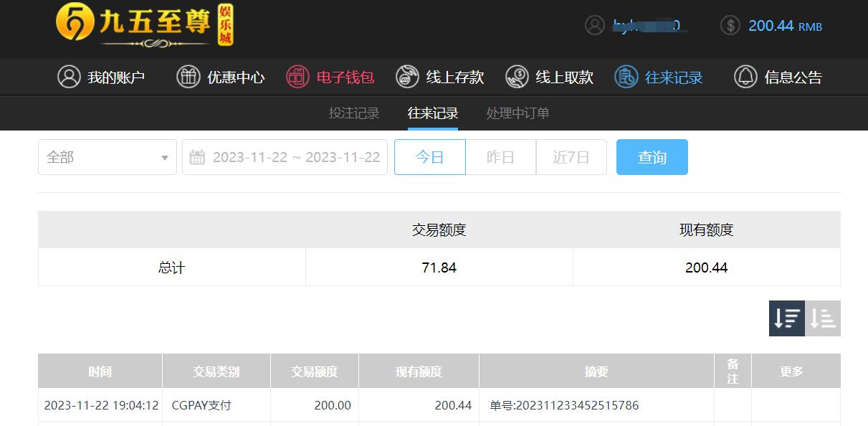Click the 查询 search button
The height and width of the screenshot is (426, 868).
pyautogui.click(x=652, y=157)
